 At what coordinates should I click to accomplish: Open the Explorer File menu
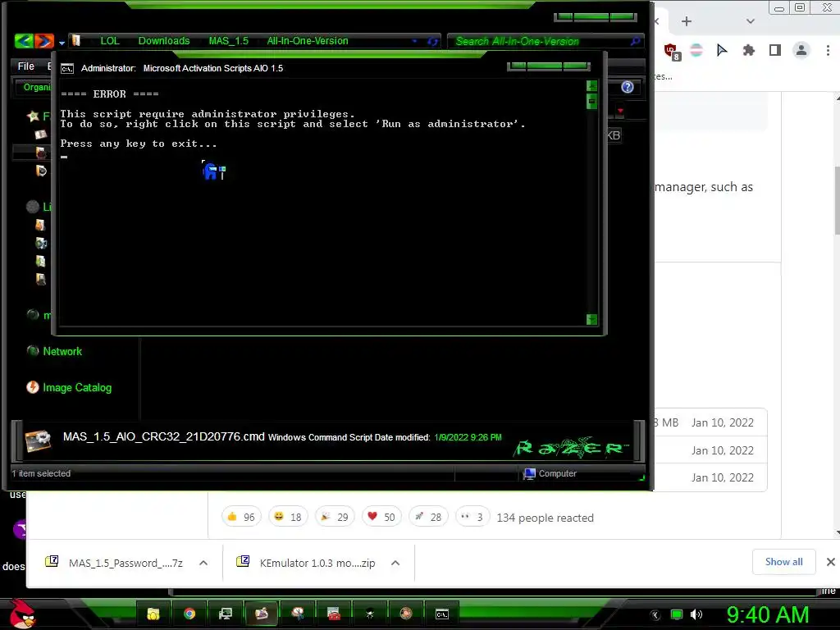coord(25,66)
